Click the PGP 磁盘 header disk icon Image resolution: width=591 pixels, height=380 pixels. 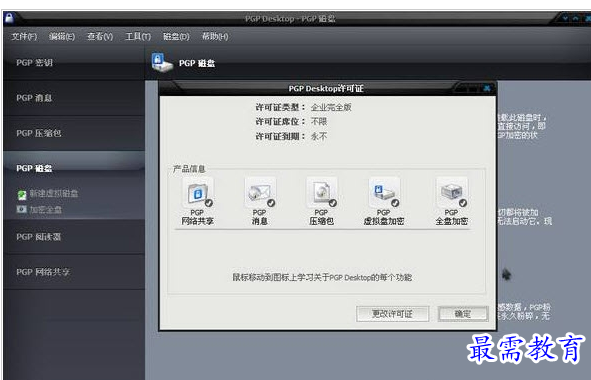pos(161,63)
